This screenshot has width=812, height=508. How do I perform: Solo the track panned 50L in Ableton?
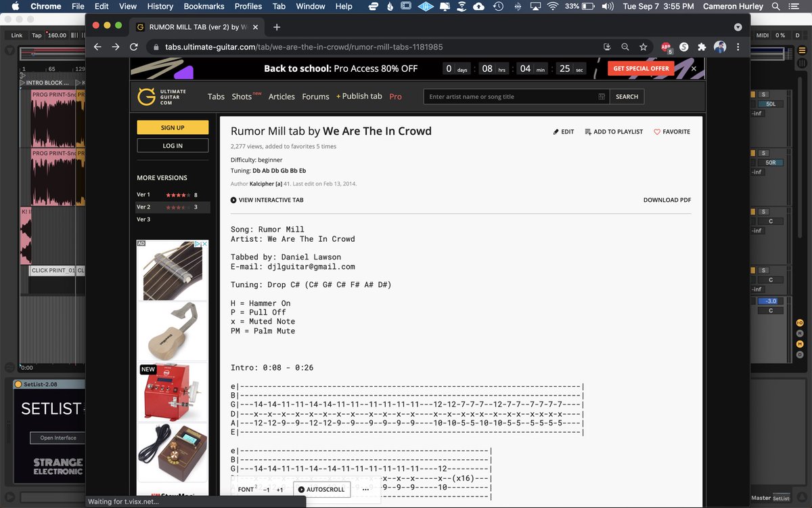point(763,95)
